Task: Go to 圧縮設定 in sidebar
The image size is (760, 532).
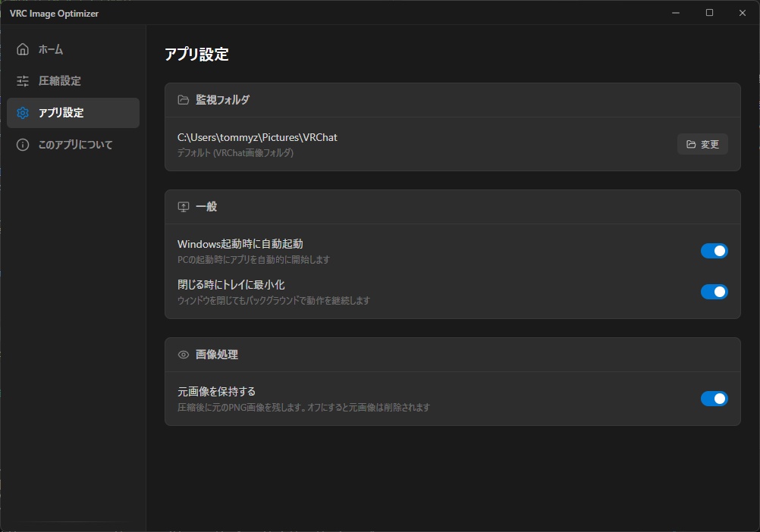Action: tap(73, 81)
